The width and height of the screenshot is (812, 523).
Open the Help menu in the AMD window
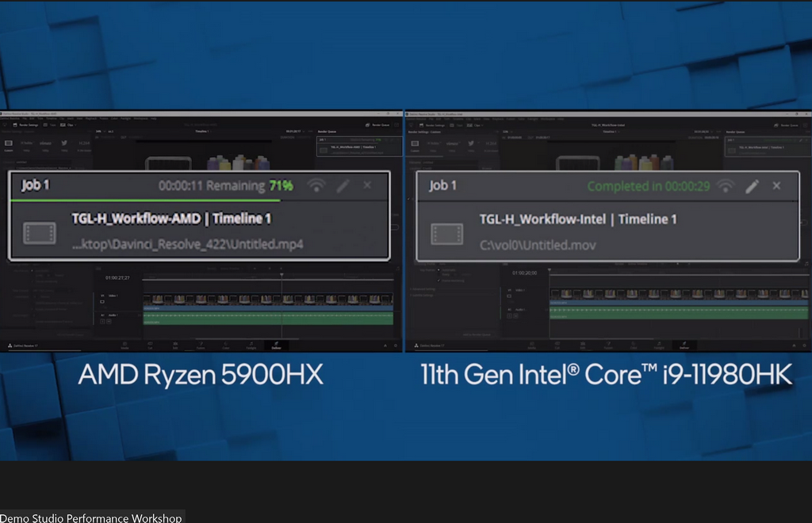click(x=154, y=118)
